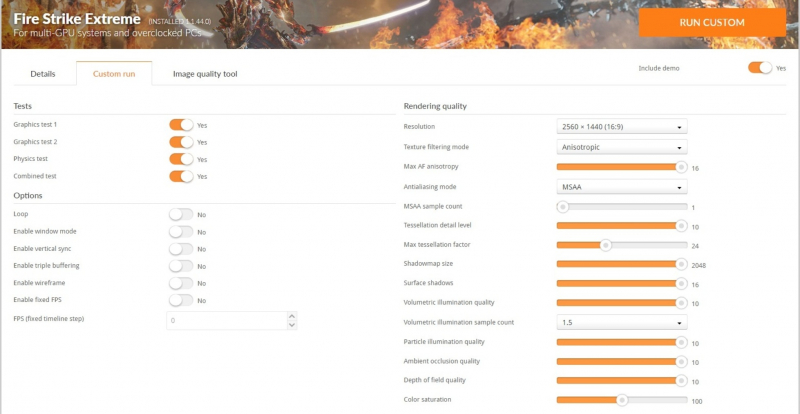Enable fixed FPS toggle
This screenshot has width=800, height=414.
[181, 300]
